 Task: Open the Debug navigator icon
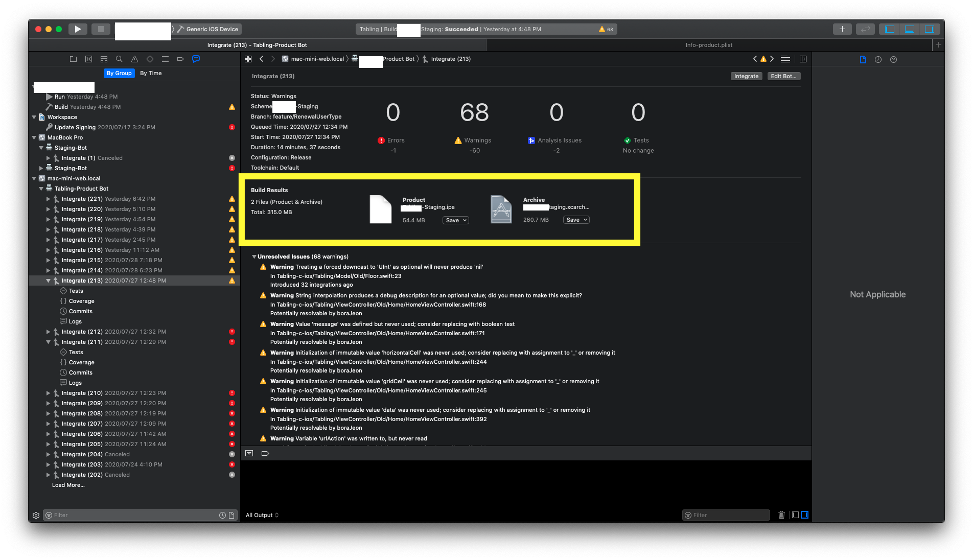(x=165, y=59)
